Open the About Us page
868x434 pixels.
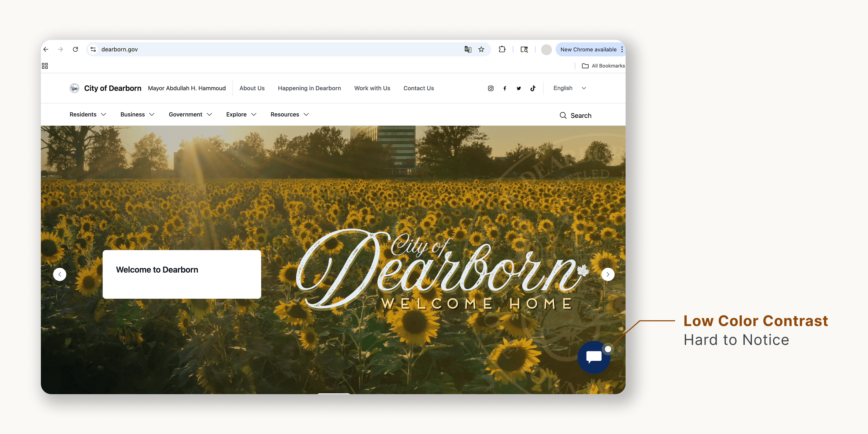(252, 88)
